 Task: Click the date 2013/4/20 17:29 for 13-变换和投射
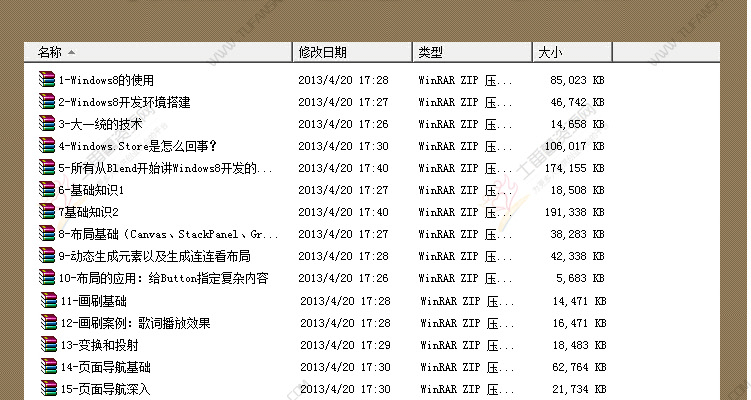click(x=345, y=345)
